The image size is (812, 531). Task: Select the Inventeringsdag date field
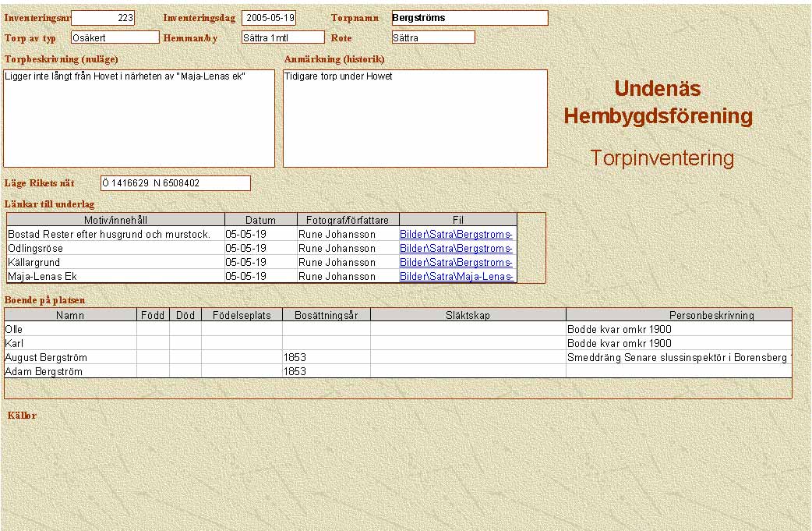click(x=269, y=18)
